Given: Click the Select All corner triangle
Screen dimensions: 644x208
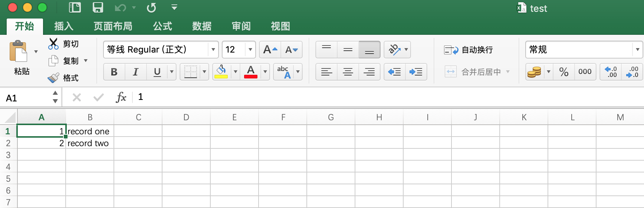Looking at the screenshot, I should (9, 117).
